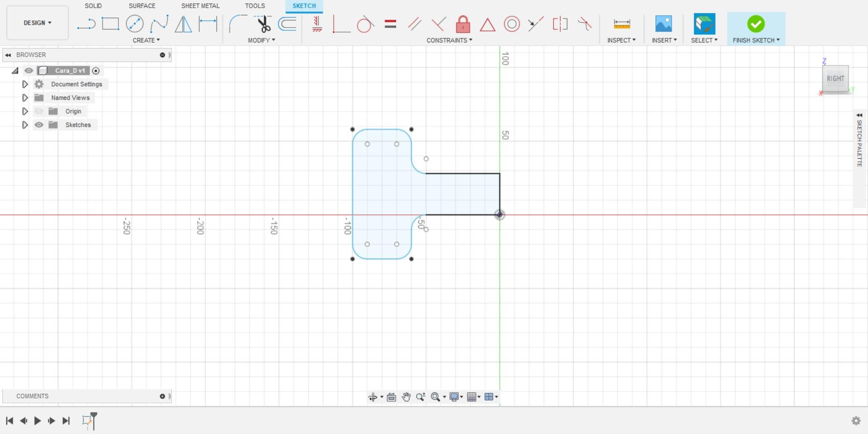Apply the Concentric constraint
Image resolution: width=868 pixels, height=434 pixels.
pos(512,24)
